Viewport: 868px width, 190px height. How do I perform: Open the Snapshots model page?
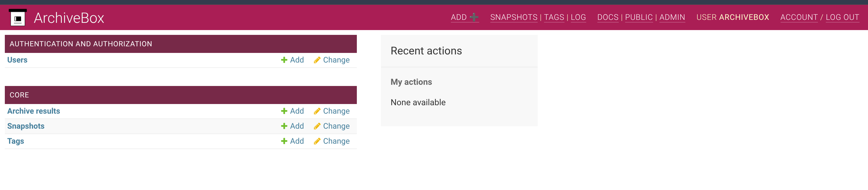pos(26,126)
